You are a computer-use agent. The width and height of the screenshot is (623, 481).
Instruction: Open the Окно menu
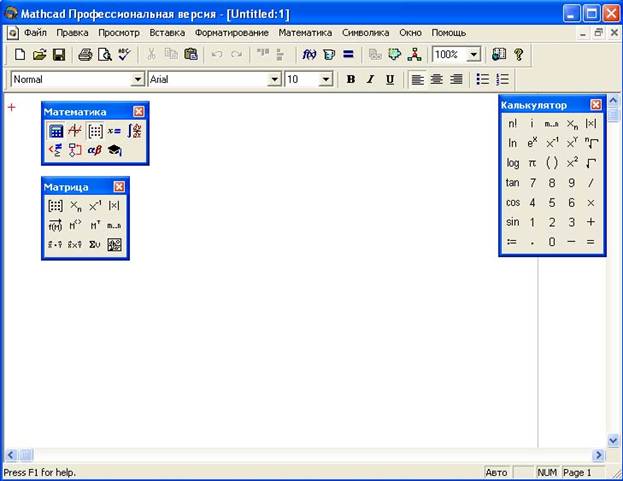(x=410, y=33)
